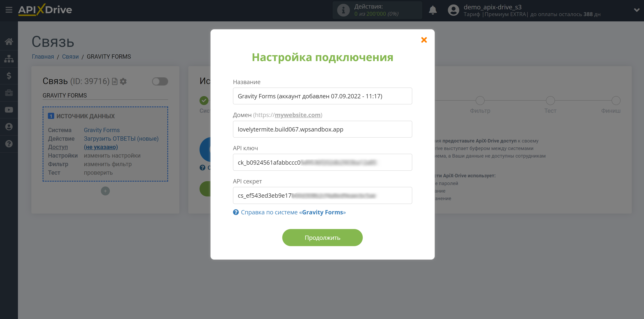The width and height of the screenshot is (644, 319).
Task: Click the demo_apix-drive_s3 username
Action: (x=493, y=7)
